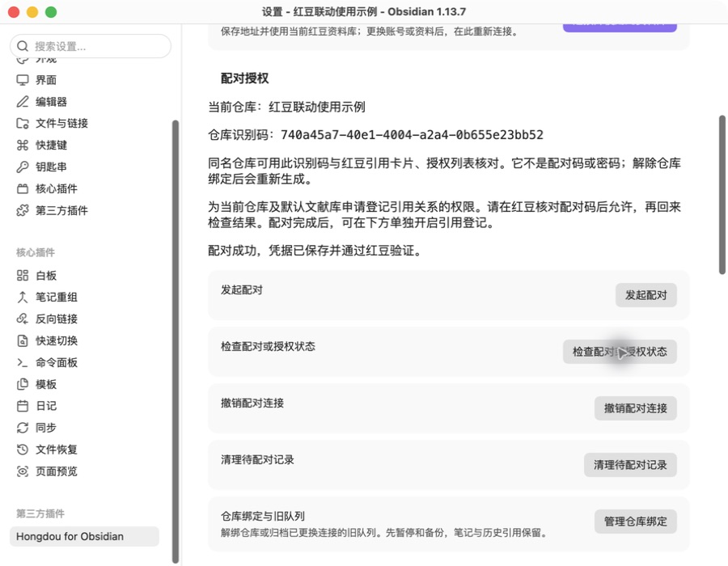Image resolution: width=728 pixels, height=566 pixels.
Task: Click the 仓库绑定与旧队列 setting label
Action: coord(262,517)
